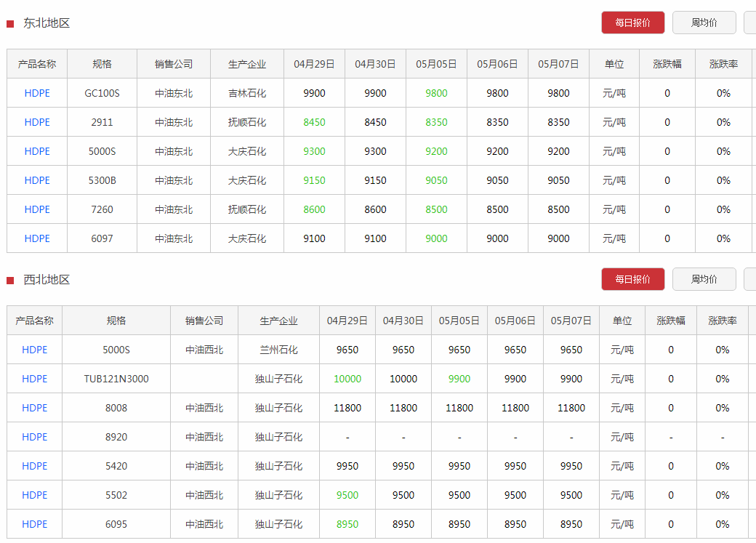Click 西北地区 section heading
Image resolution: width=756 pixels, height=543 pixels.
[x=47, y=280]
